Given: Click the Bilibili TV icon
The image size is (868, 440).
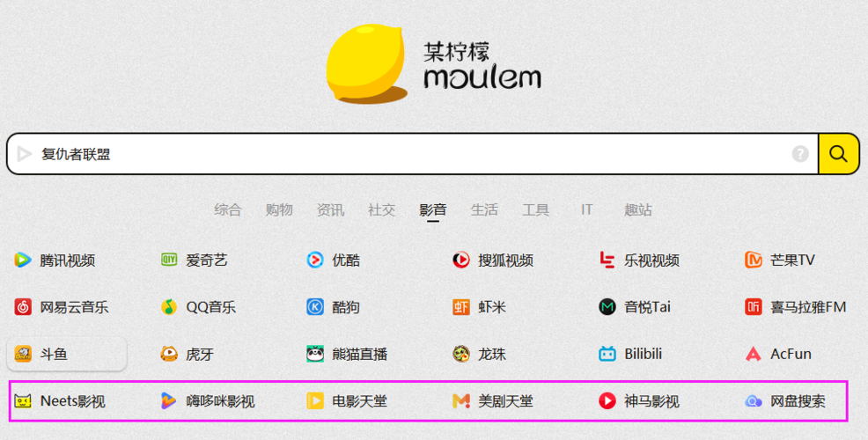Looking at the screenshot, I should [607, 354].
